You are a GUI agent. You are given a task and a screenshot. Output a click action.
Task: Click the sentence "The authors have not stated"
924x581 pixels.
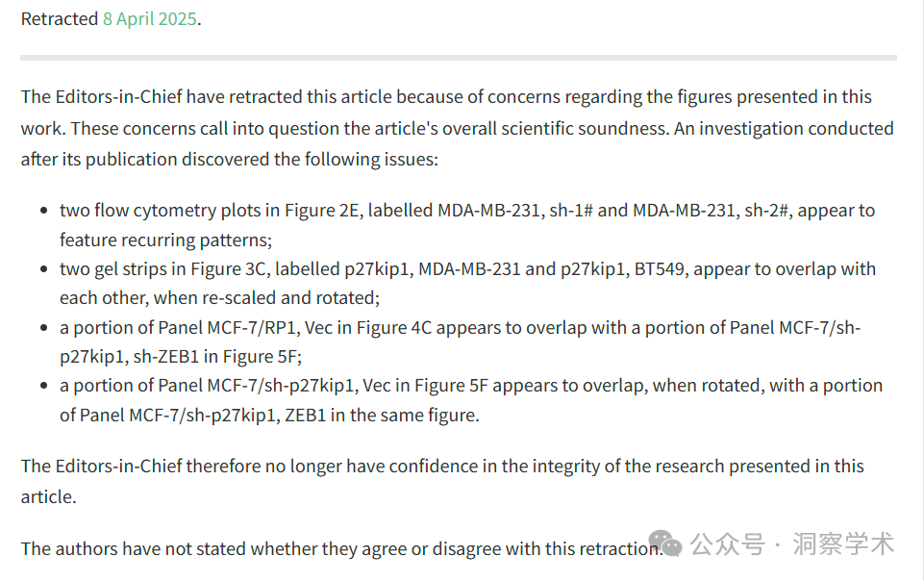click(x=341, y=548)
